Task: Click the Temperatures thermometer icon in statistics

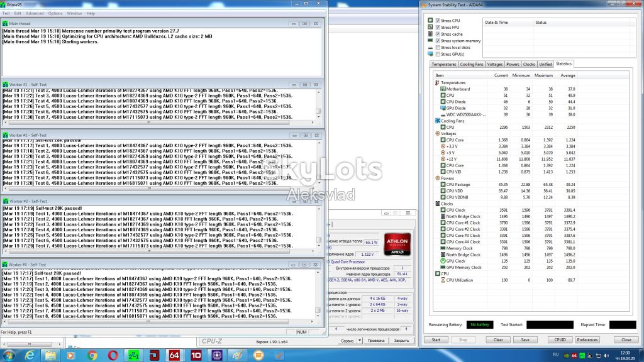Action: [438, 82]
